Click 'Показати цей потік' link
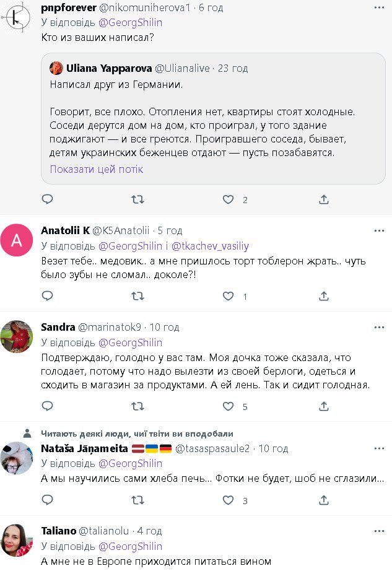 pos(96,169)
